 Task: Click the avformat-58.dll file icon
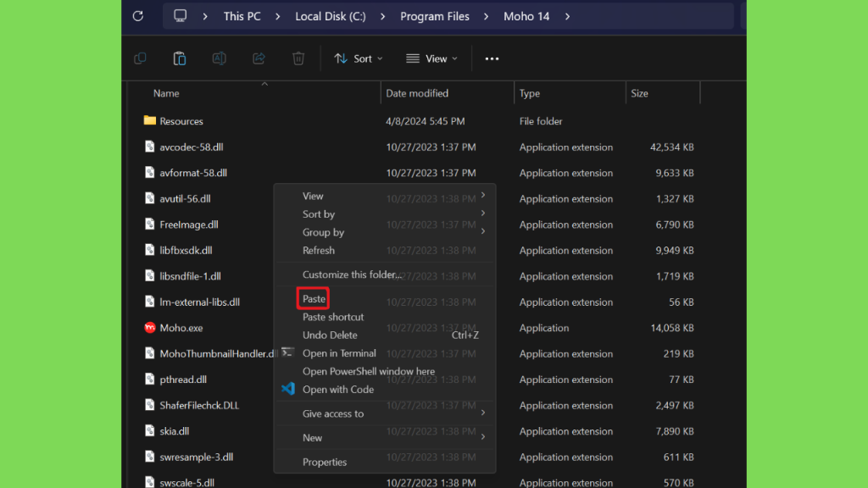[149, 173]
